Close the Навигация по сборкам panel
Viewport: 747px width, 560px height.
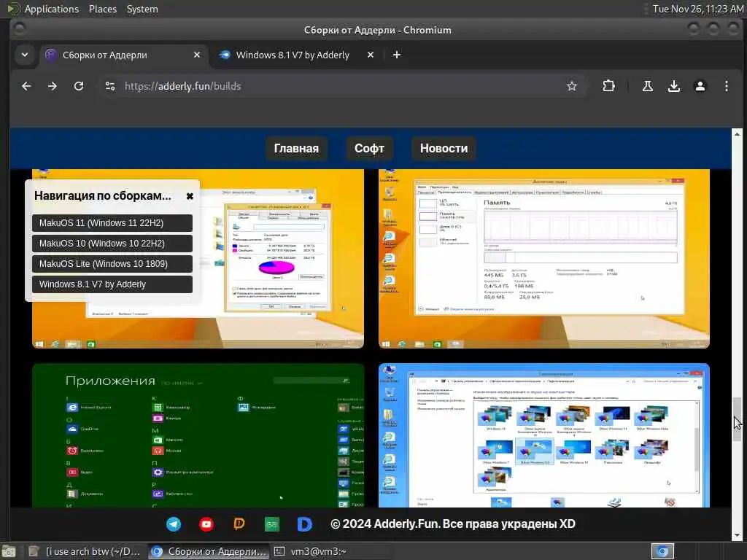[190, 196]
